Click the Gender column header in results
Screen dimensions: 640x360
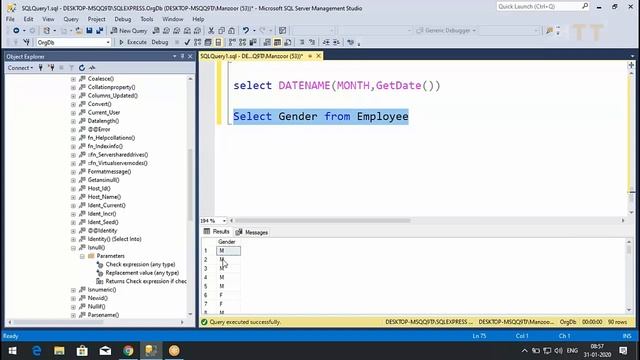(x=227, y=242)
